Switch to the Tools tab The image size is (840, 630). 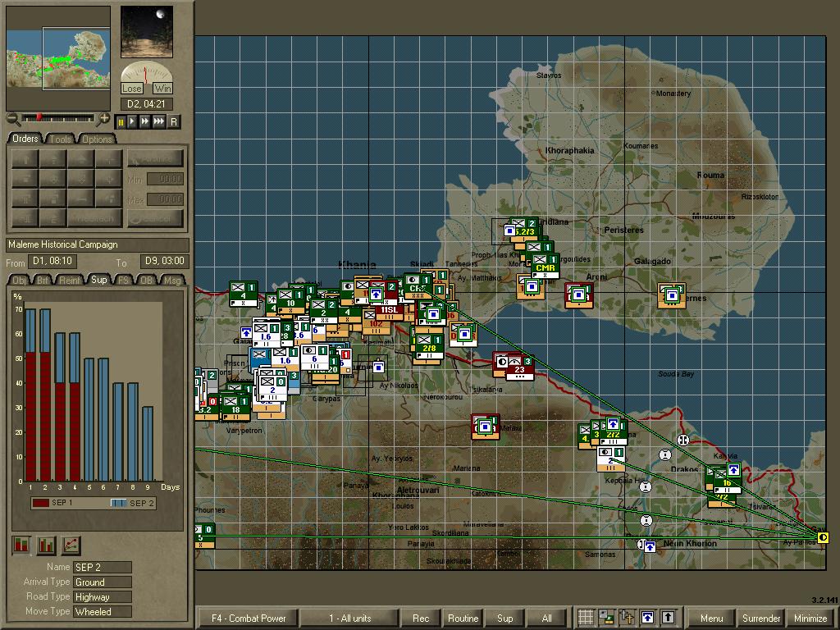[61, 139]
